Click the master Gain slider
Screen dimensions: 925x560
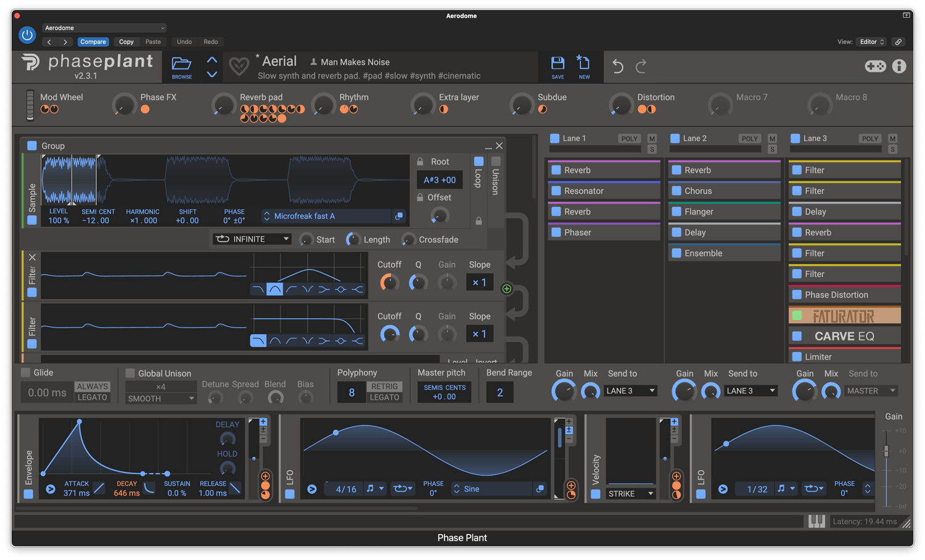886,451
